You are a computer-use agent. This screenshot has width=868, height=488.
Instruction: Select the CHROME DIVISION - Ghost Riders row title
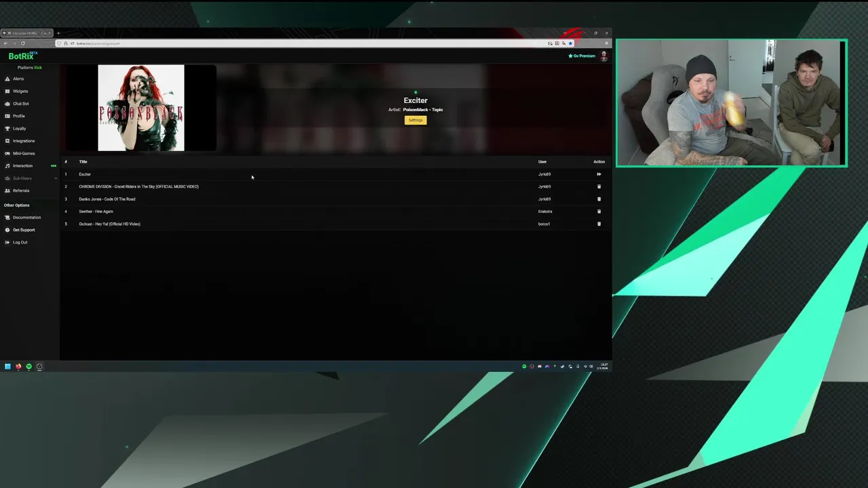(x=139, y=186)
